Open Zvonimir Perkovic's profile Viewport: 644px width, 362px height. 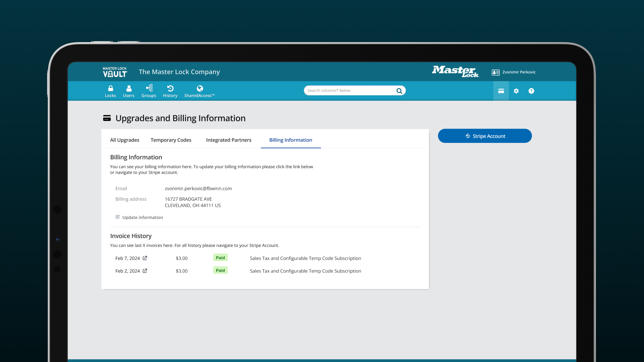pyautogui.click(x=514, y=72)
